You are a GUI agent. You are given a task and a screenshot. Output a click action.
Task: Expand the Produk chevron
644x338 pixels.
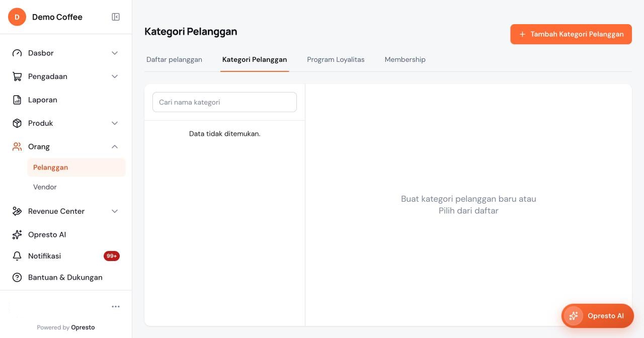(115, 123)
